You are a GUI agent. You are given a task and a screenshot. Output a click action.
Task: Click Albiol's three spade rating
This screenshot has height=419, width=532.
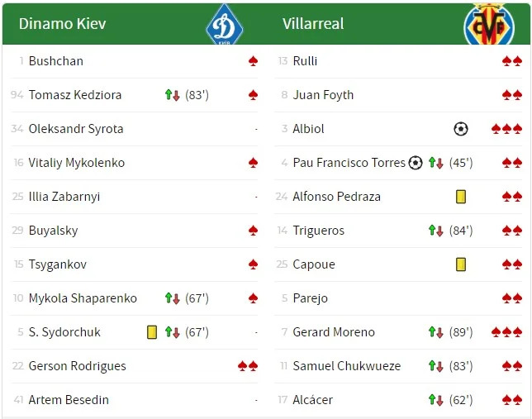click(x=506, y=129)
